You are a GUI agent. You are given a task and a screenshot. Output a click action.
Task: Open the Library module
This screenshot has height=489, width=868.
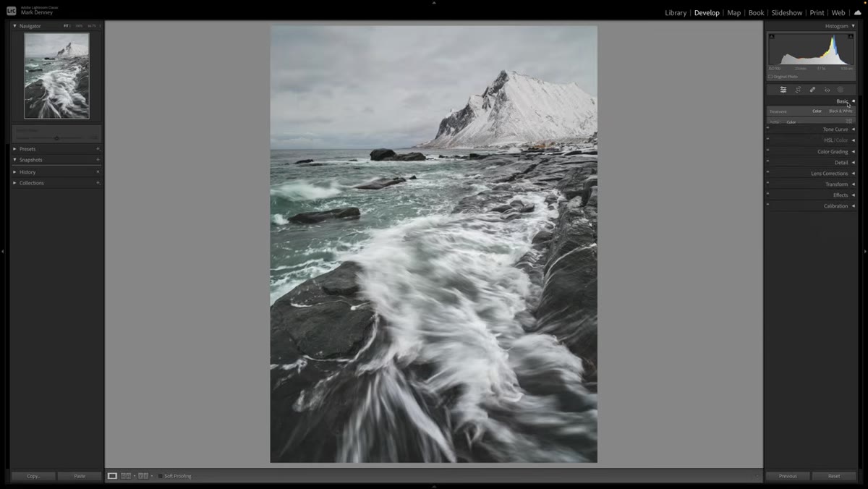click(x=676, y=13)
